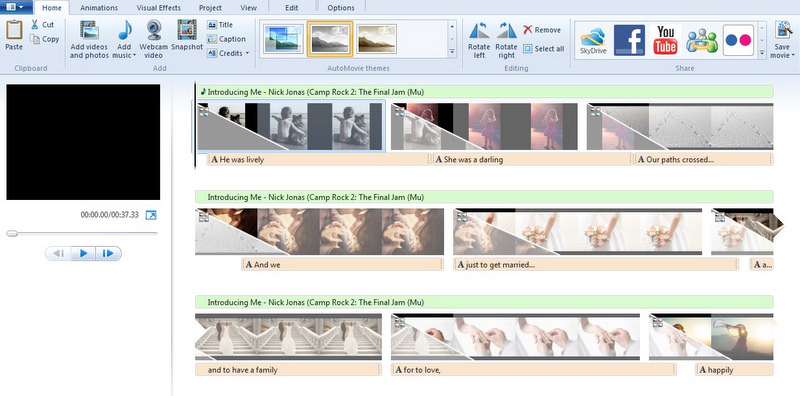
Task: Expand the Credits dropdown arrow
Action: tap(247, 53)
